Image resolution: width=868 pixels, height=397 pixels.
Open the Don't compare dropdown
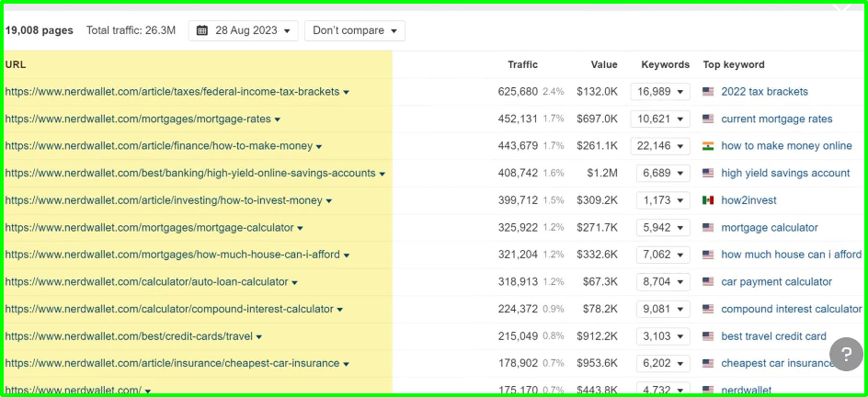[355, 31]
